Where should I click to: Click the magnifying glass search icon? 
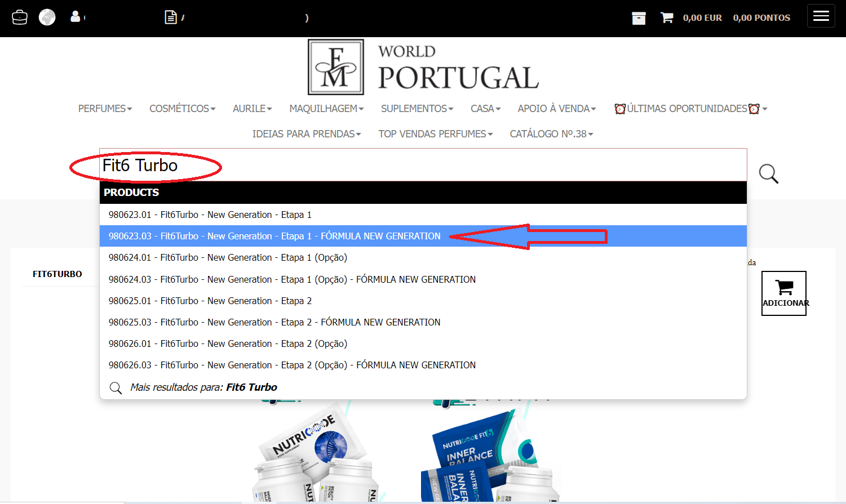point(768,174)
